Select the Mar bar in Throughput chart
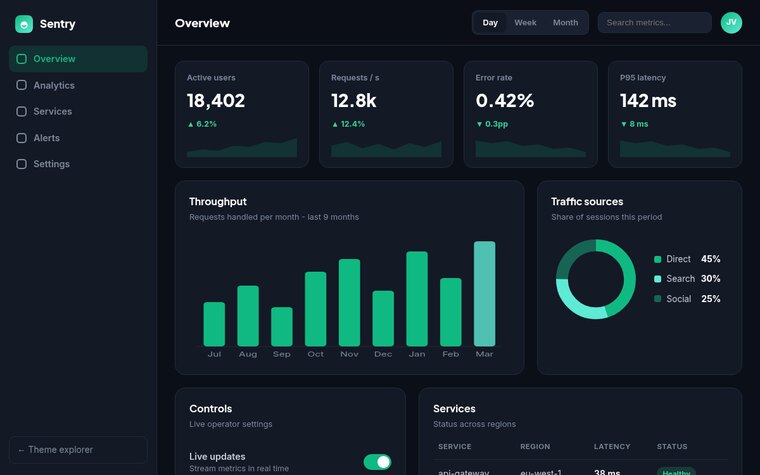The image size is (760, 475). coord(484,294)
